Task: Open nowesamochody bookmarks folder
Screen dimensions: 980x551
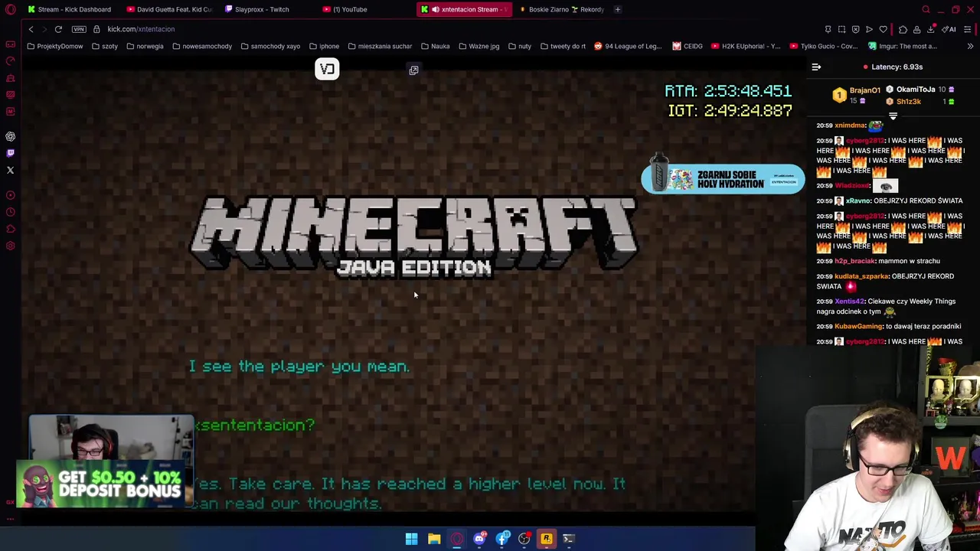Action: (x=202, y=46)
